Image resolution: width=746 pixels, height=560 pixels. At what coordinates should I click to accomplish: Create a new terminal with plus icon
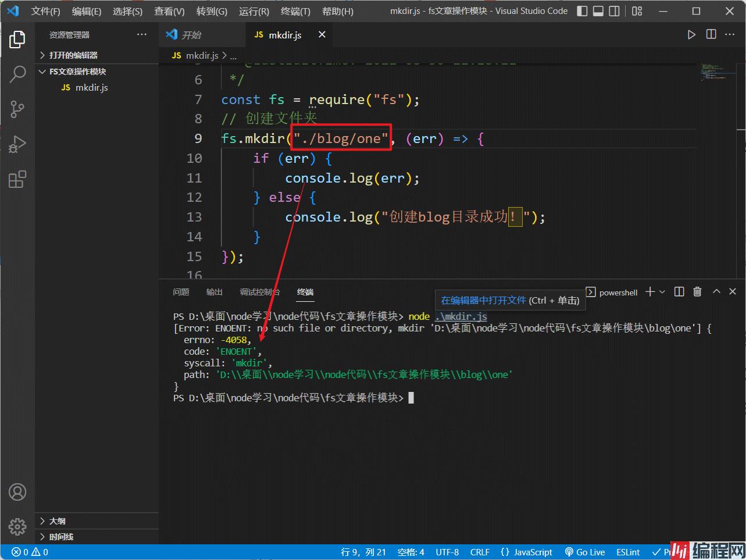(650, 292)
